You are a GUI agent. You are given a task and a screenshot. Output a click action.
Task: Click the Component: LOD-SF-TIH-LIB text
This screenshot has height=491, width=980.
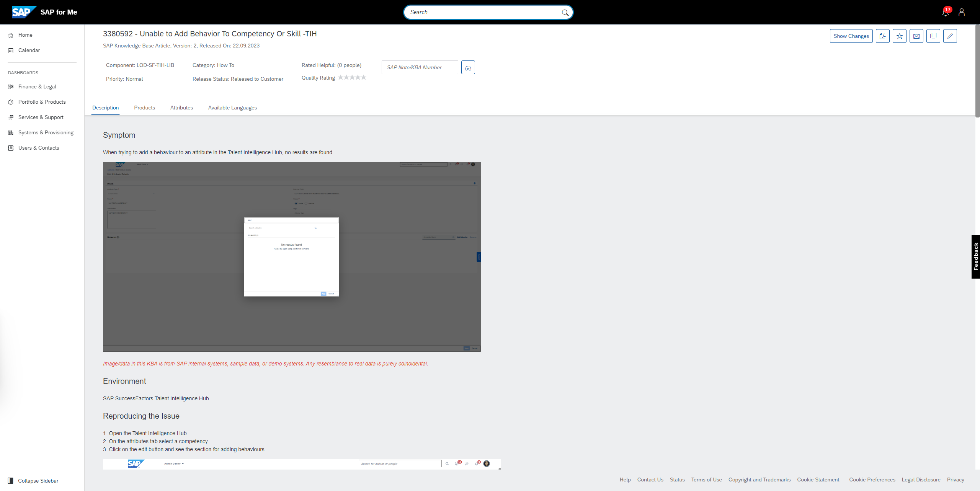point(140,65)
